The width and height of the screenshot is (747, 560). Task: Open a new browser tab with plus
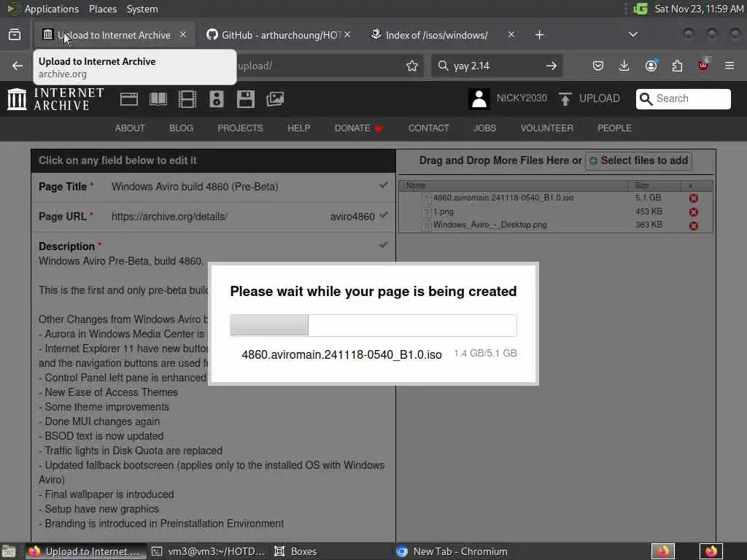(x=539, y=35)
